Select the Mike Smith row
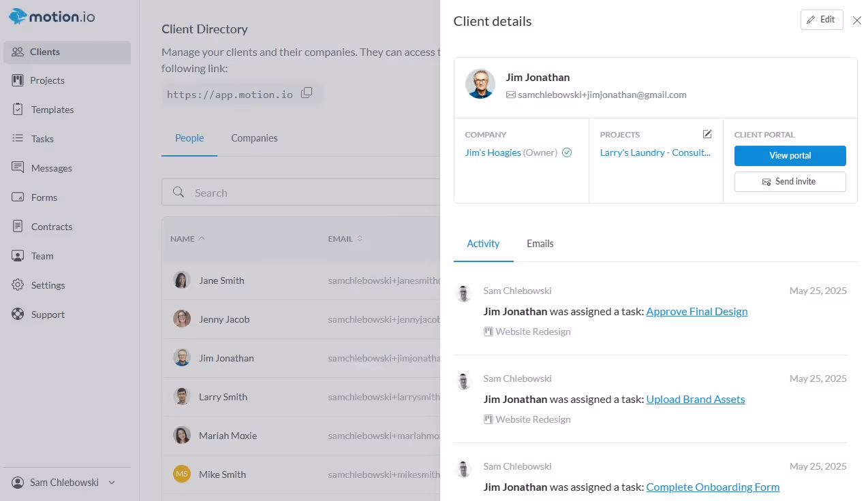Image resolution: width=868 pixels, height=501 pixels. (x=301, y=474)
